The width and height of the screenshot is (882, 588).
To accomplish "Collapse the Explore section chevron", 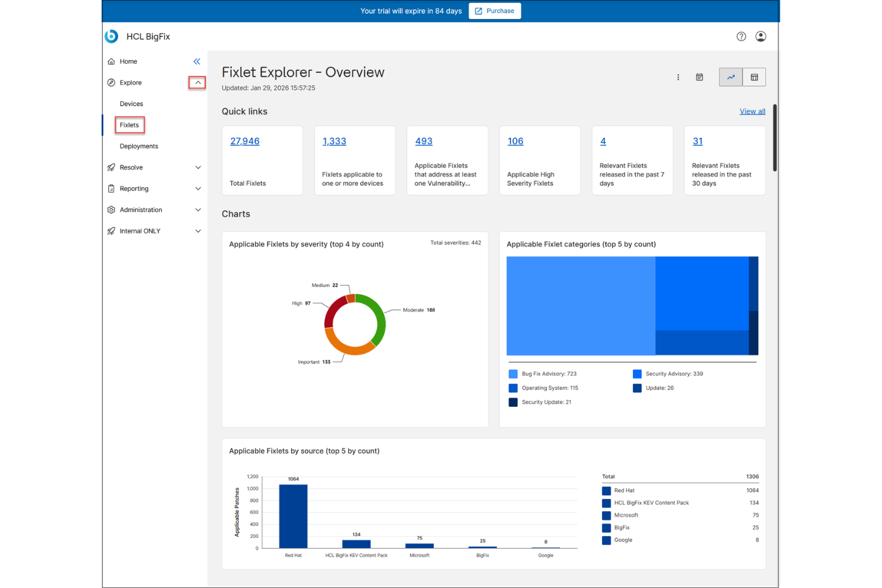I will tap(197, 82).
